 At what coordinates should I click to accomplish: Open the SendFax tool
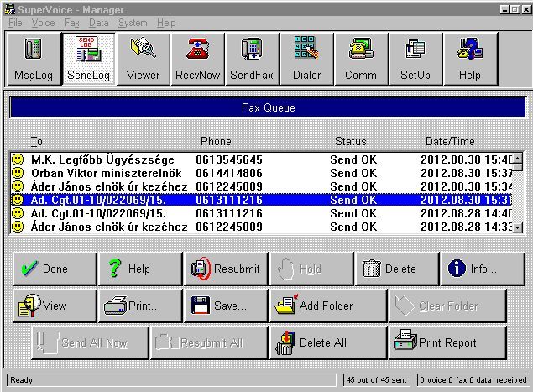(x=252, y=59)
